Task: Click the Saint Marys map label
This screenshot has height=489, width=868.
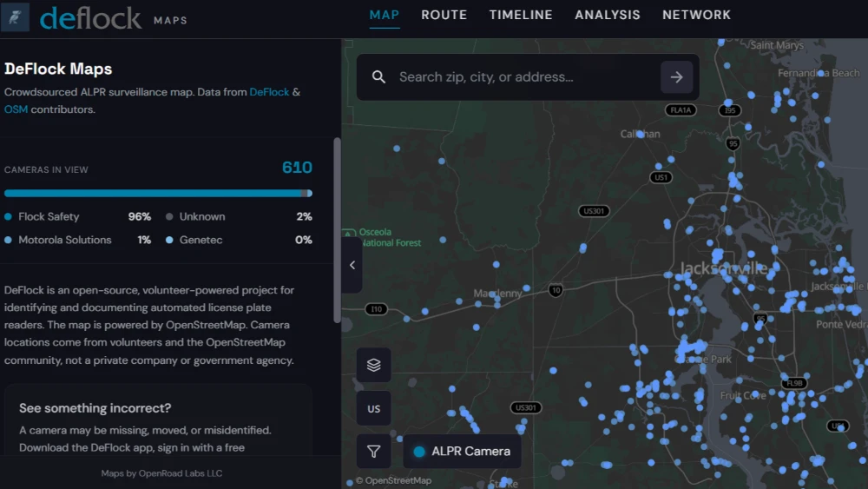Action: [x=777, y=45]
